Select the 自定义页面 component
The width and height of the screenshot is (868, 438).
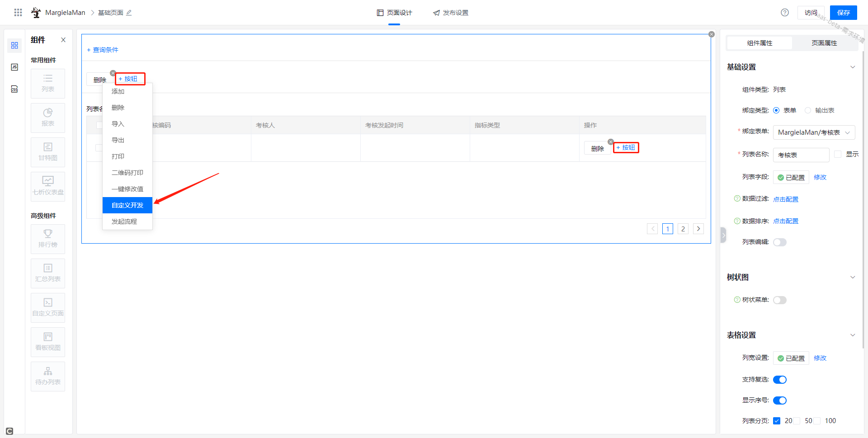(48, 308)
